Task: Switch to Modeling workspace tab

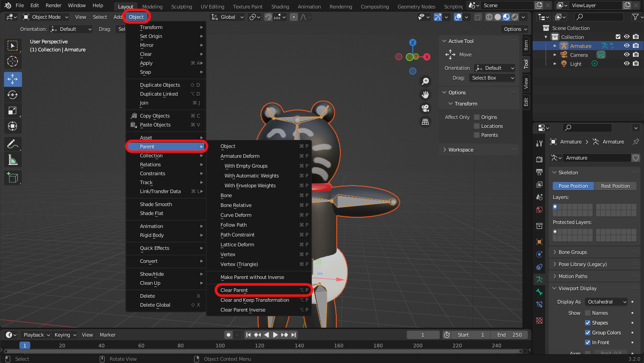Action: click(x=152, y=7)
